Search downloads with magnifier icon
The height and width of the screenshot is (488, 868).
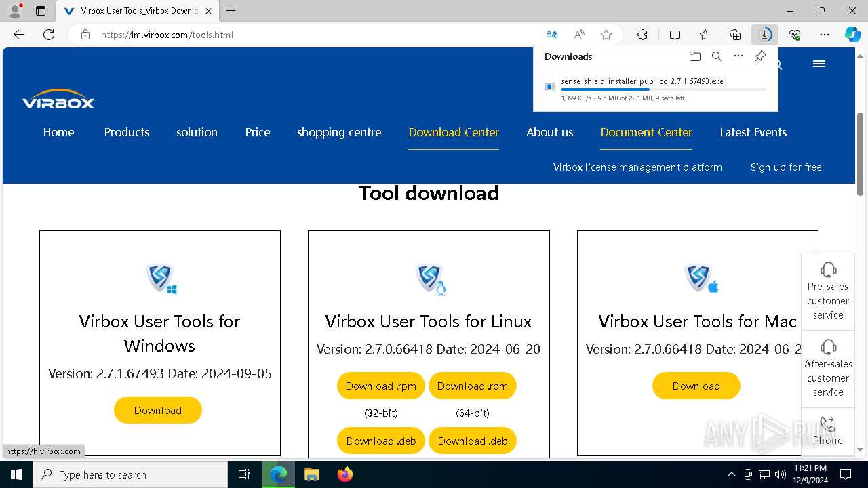point(716,56)
